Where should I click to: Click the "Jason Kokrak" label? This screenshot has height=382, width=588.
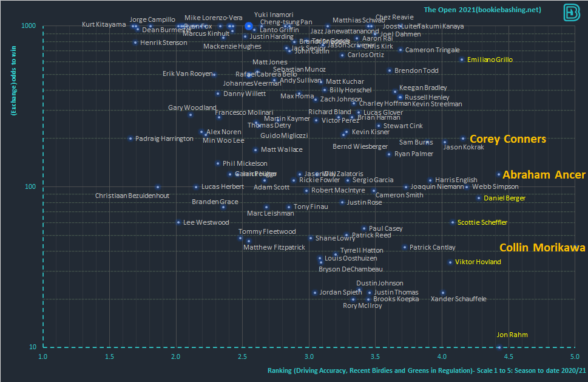pos(464,147)
